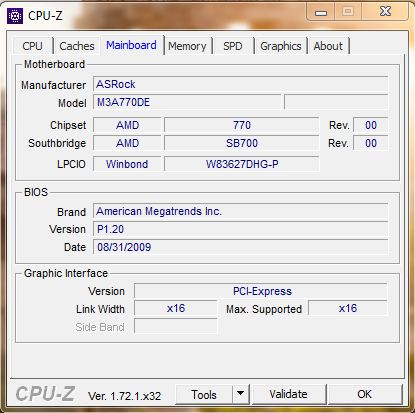Viewport: 415px width, 413px height.
Task: Click the Chipset Rev. 00 value
Action: 371,125
